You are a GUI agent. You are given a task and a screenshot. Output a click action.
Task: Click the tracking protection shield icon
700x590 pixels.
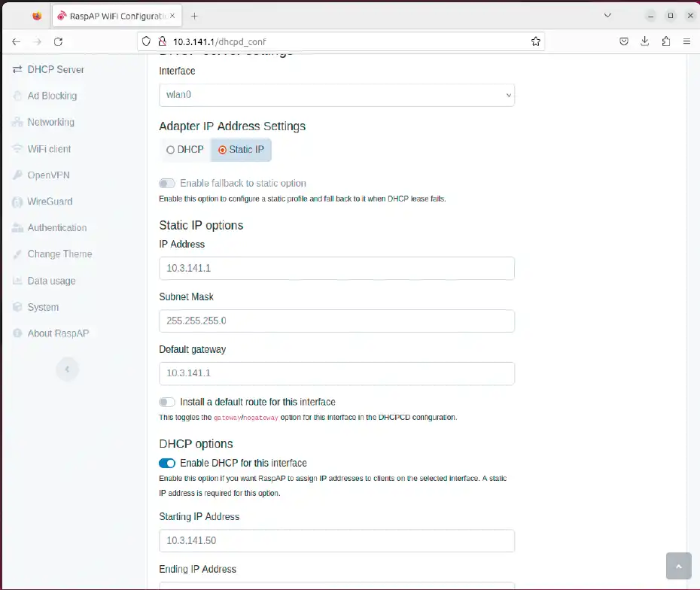point(146,41)
